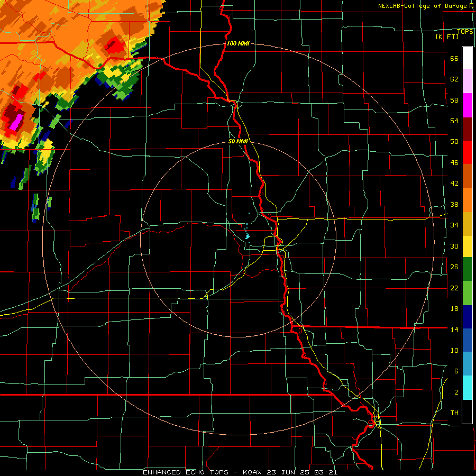Click the 'TH' legend label
476x476 pixels.
coord(454,413)
